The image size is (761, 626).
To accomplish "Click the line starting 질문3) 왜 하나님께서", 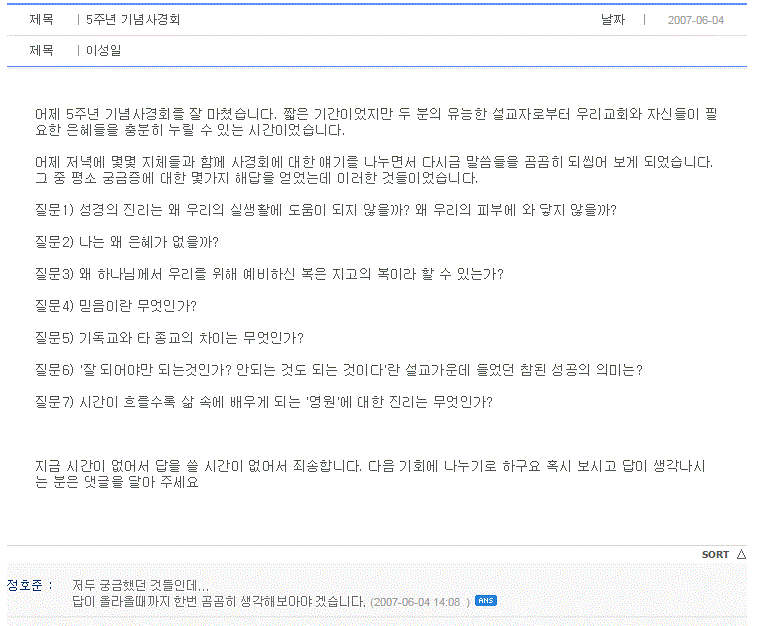I will (269, 274).
